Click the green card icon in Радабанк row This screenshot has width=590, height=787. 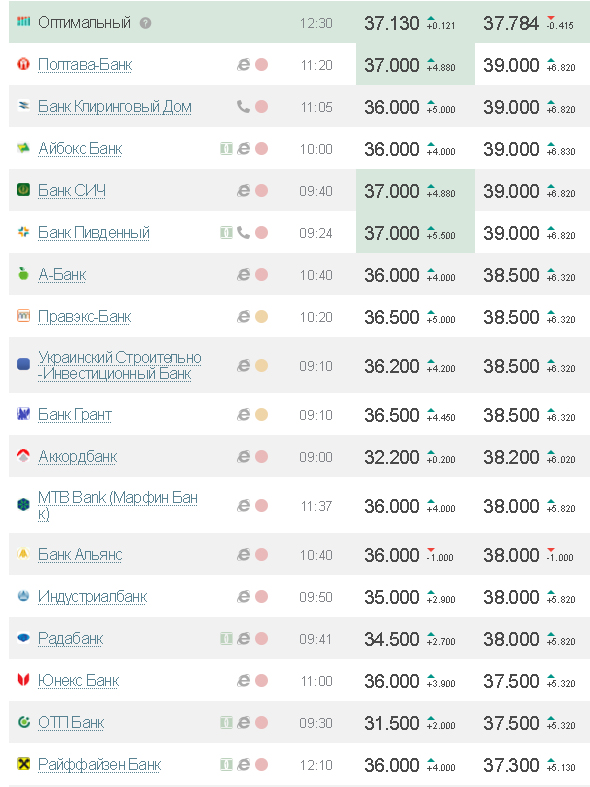[x=226, y=638]
